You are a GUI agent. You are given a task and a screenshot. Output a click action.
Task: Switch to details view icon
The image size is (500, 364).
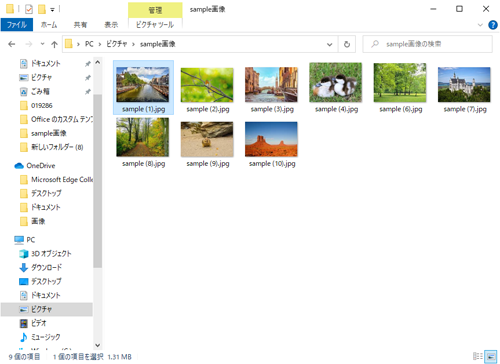pos(478,356)
